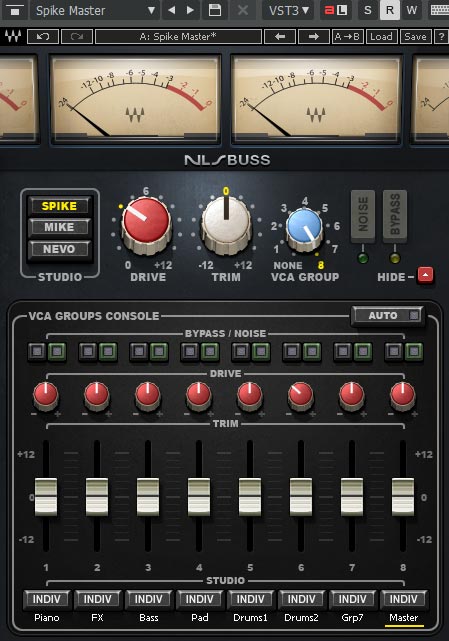This screenshot has width=449, height=641.
Task: Click the group 8 Master drive knob
Action: 403,395
